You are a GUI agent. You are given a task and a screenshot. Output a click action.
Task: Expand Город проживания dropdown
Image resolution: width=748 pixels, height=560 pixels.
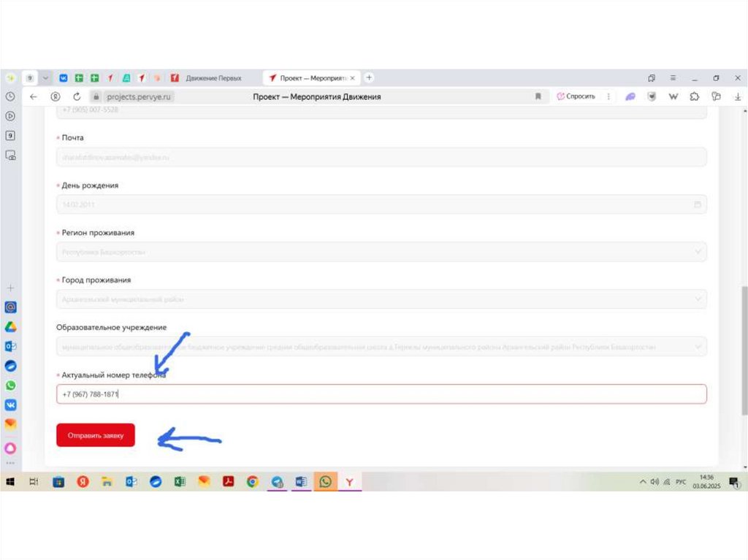[698, 299]
